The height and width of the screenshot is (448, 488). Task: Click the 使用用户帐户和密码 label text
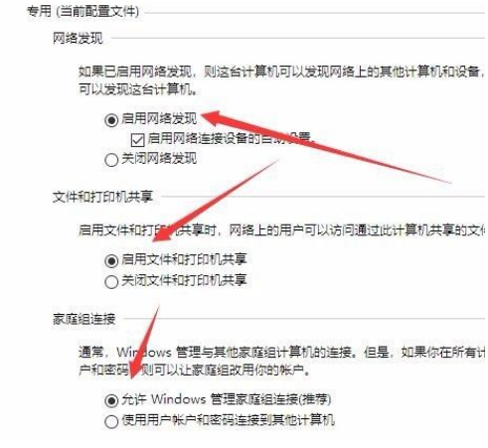(228, 420)
